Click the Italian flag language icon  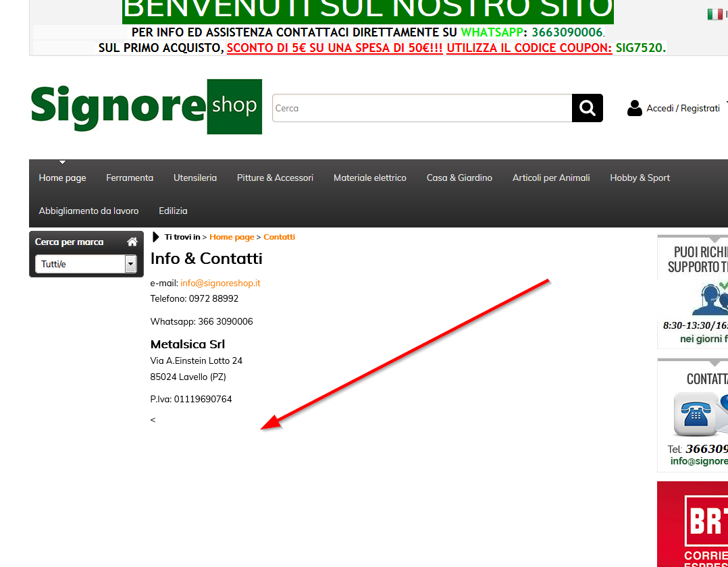714,14
